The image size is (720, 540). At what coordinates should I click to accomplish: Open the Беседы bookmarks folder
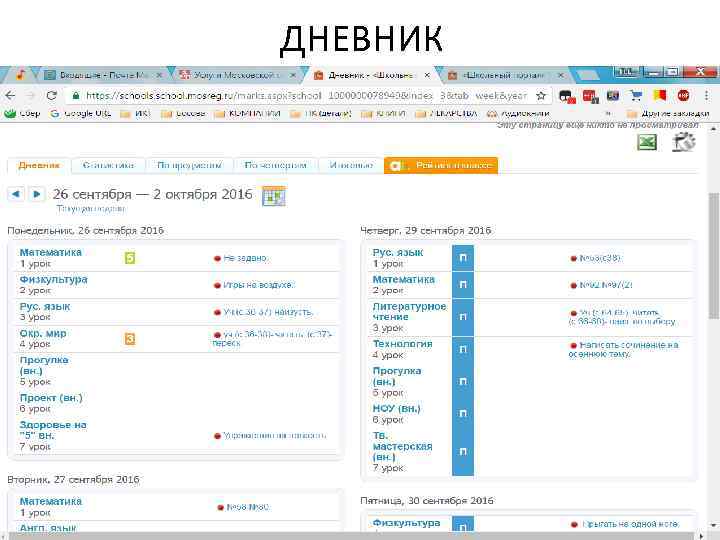coord(183,113)
